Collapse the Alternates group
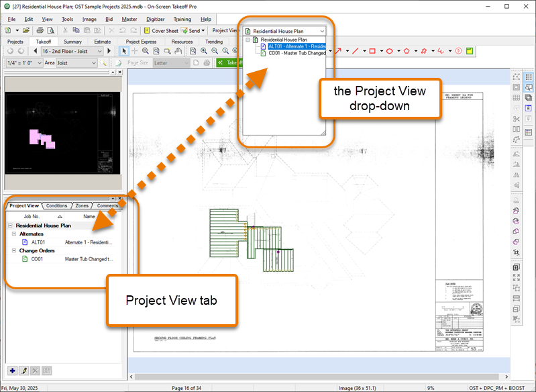The height and width of the screenshot is (392, 536). 14,234
